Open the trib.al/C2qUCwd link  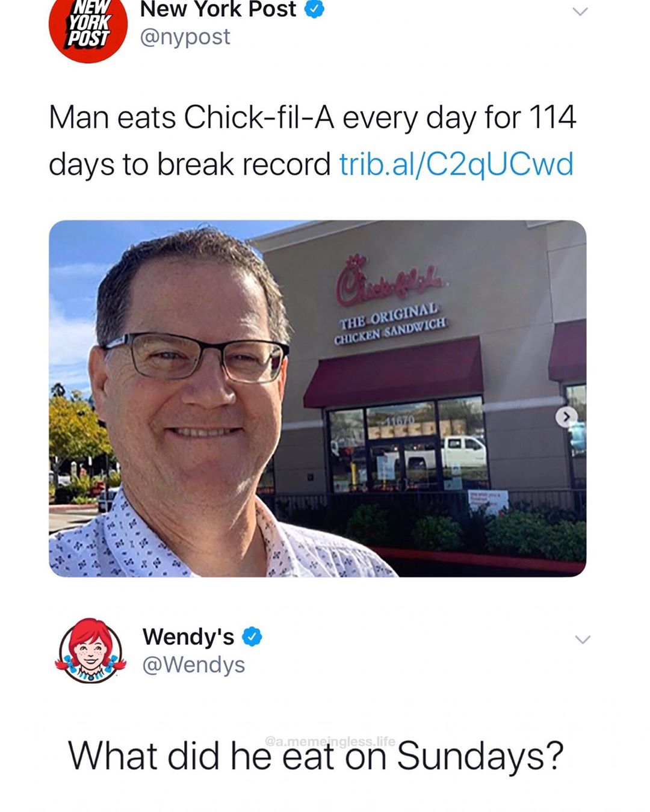[x=456, y=164]
